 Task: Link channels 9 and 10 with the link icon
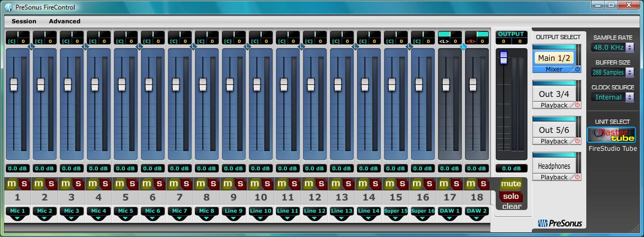pos(247,47)
